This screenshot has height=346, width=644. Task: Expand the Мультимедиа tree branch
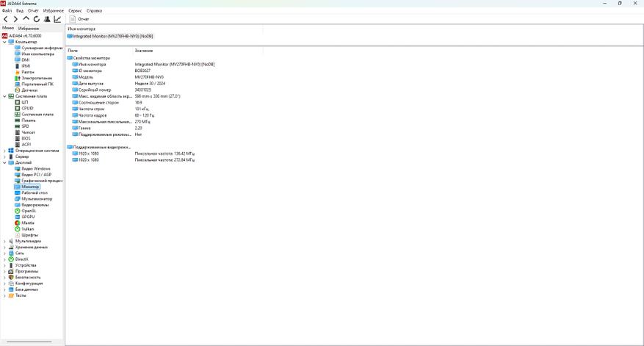[x=4, y=241]
